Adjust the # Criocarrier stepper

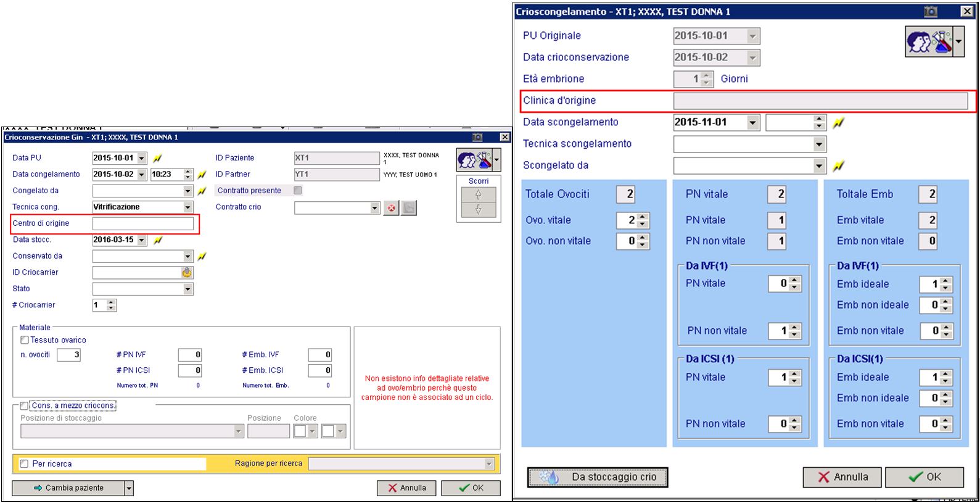111,306
